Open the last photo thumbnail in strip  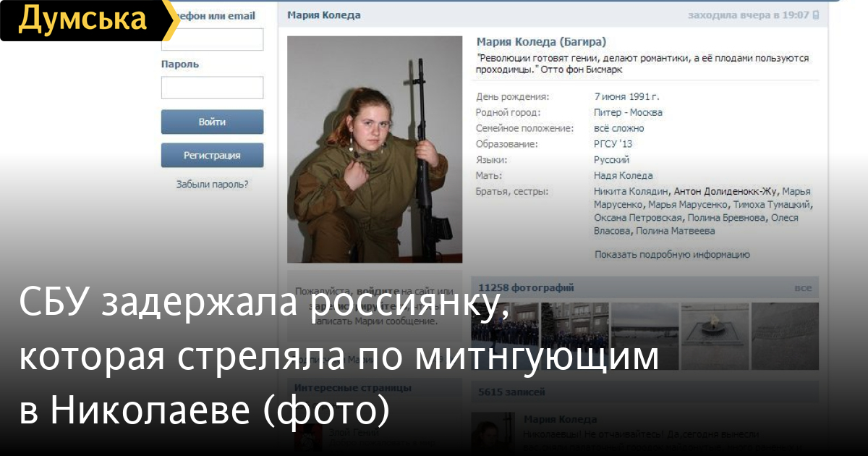pos(785,326)
